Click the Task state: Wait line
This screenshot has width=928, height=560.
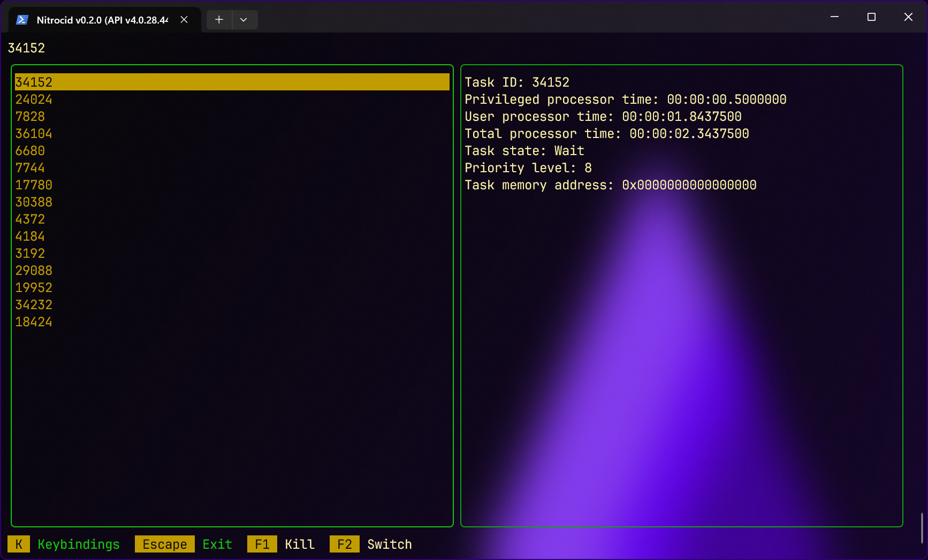click(x=524, y=151)
